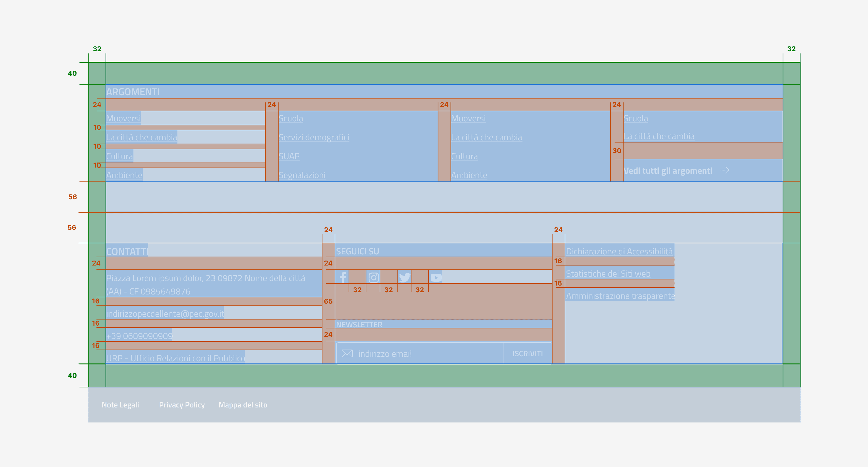Open Scuola link in second column
Screen dimensions: 868x467
point(291,118)
